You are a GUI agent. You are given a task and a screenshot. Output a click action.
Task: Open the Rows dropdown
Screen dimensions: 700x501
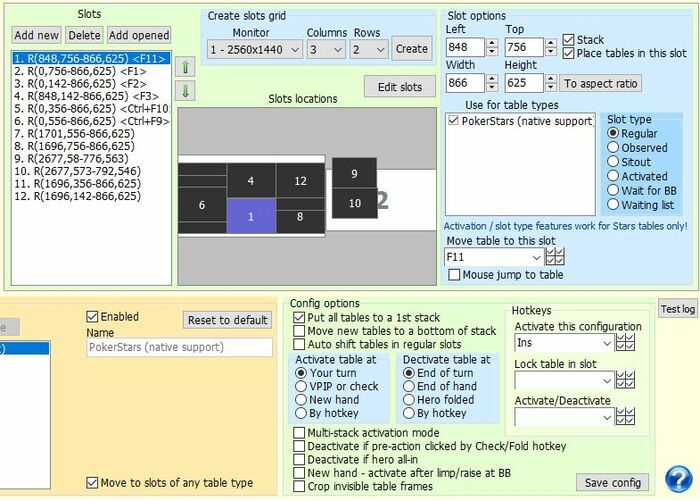[369, 49]
